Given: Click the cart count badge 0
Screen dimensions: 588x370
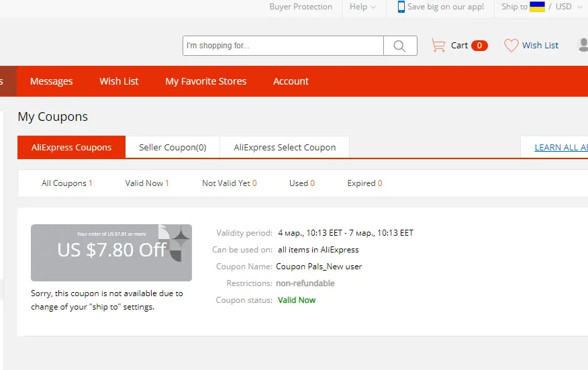Looking at the screenshot, I should tap(479, 46).
